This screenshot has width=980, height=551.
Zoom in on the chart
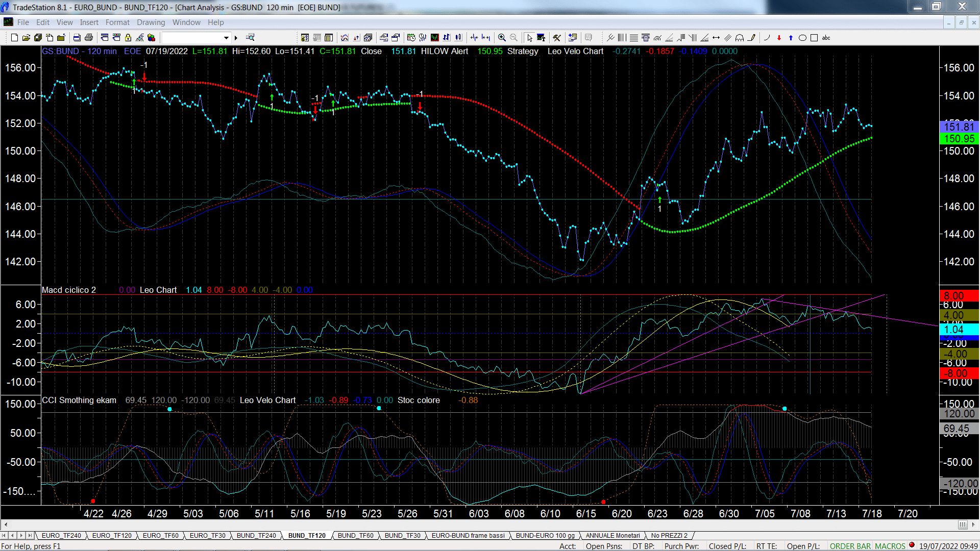[x=502, y=38]
